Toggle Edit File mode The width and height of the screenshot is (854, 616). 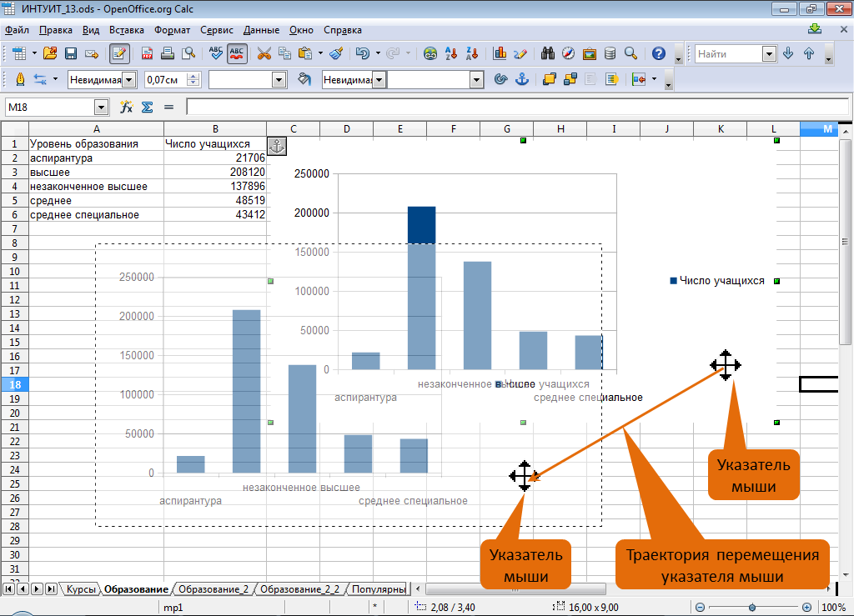(x=119, y=53)
